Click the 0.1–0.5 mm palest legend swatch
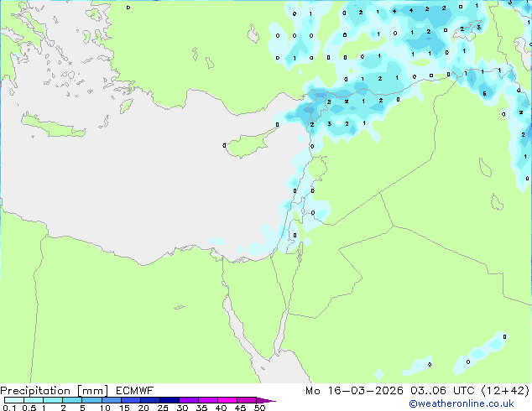 14,400
